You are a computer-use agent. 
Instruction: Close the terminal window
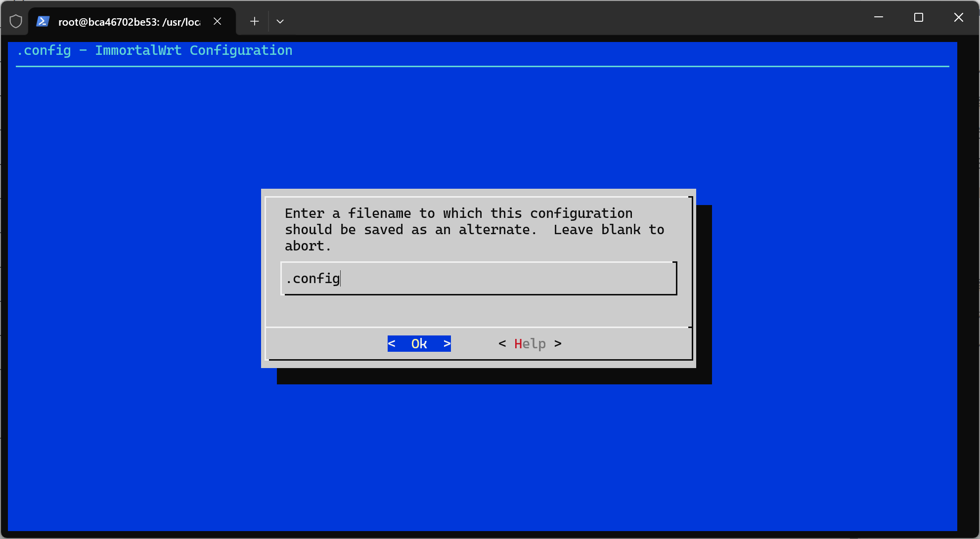958,17
